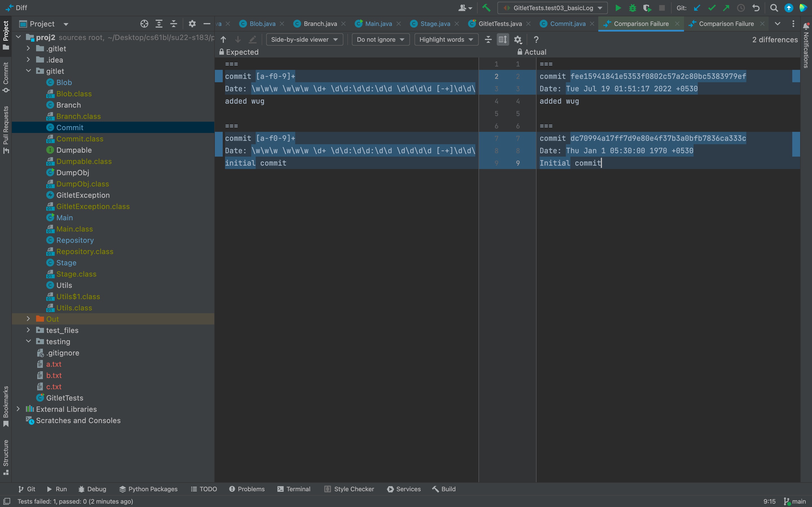Jump to previous difference arrow
This screenshot has height=507, width=812.
point(224,39)
